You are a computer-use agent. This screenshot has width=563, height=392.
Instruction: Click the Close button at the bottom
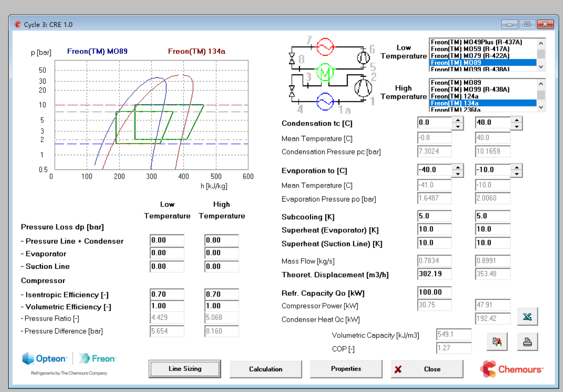427,369
